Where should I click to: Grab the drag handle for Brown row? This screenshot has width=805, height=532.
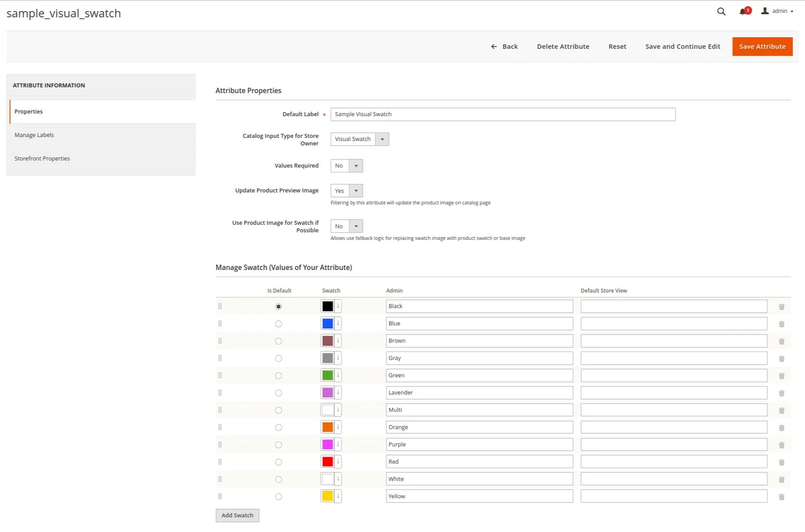[220, 341]
